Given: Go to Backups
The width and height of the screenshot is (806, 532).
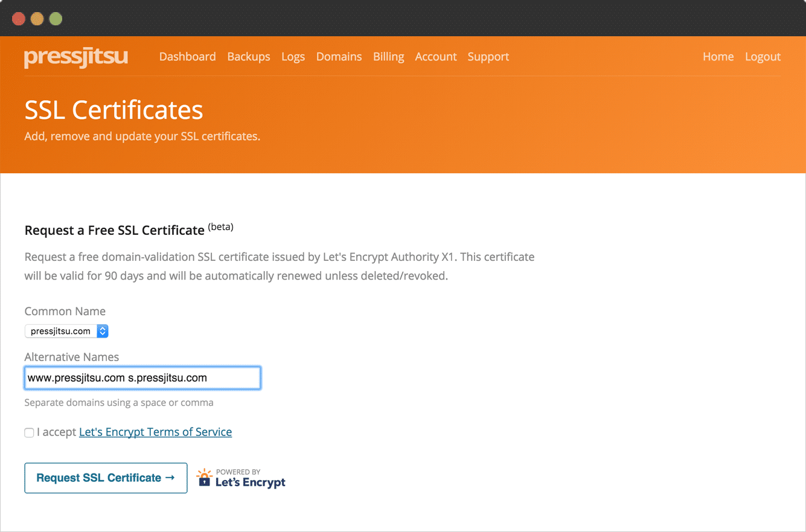Looking at the screenshot, I should point(249,56).
